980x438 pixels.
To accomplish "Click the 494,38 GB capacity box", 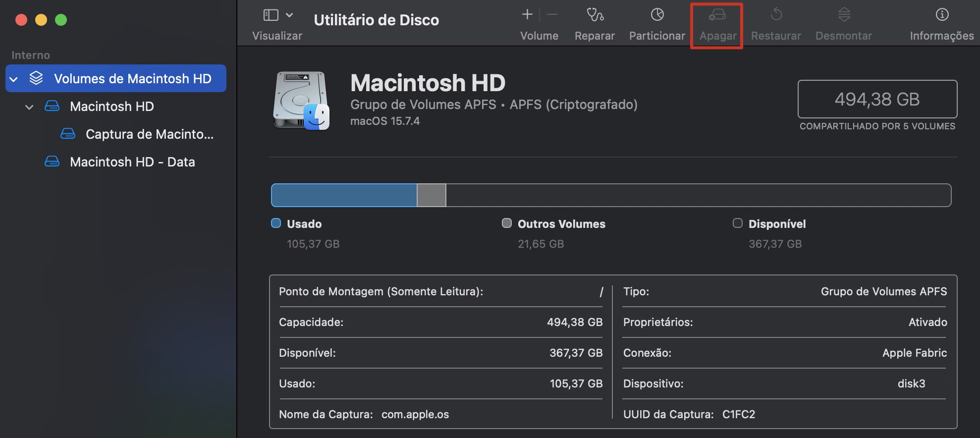I will click(877, 99).
